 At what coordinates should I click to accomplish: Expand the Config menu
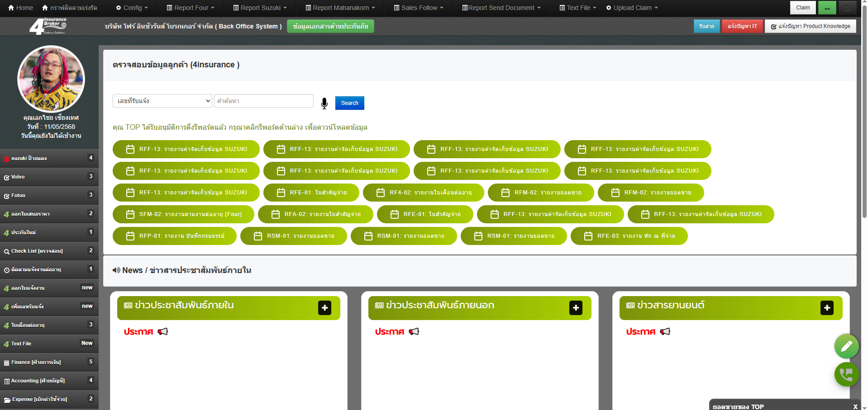pos(131,8)
